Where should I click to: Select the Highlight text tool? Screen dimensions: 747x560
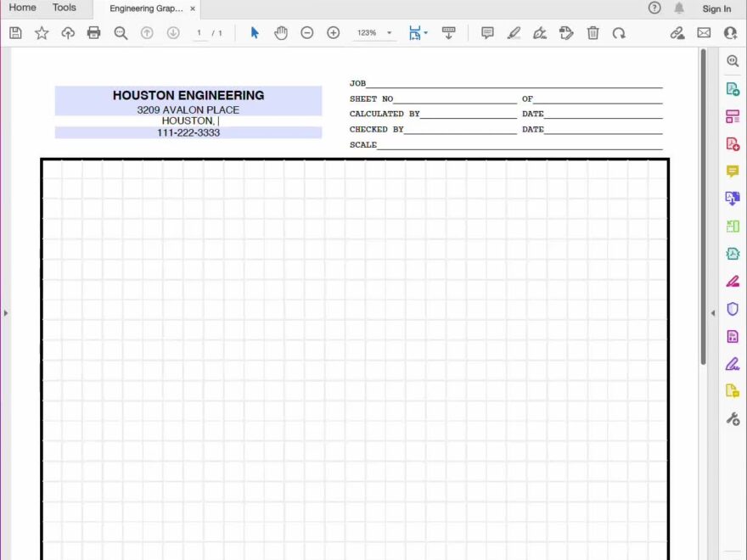pos(514,33)
